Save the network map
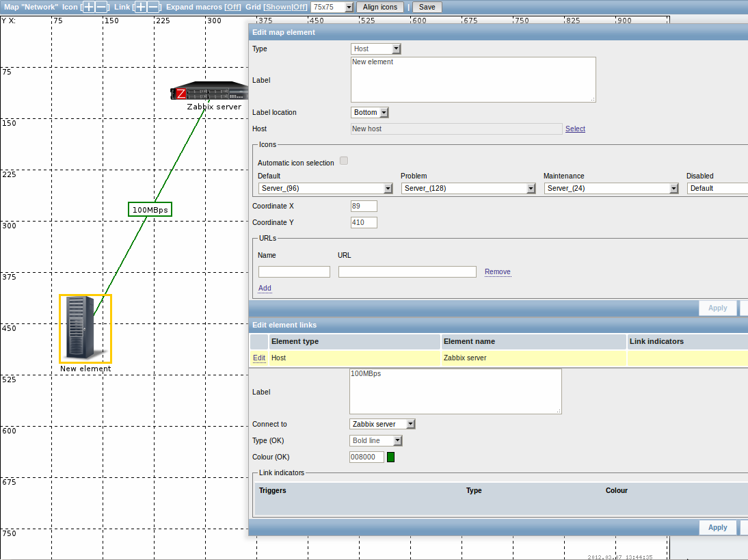This screenshot has height=560, width=748. coord(427,7)
